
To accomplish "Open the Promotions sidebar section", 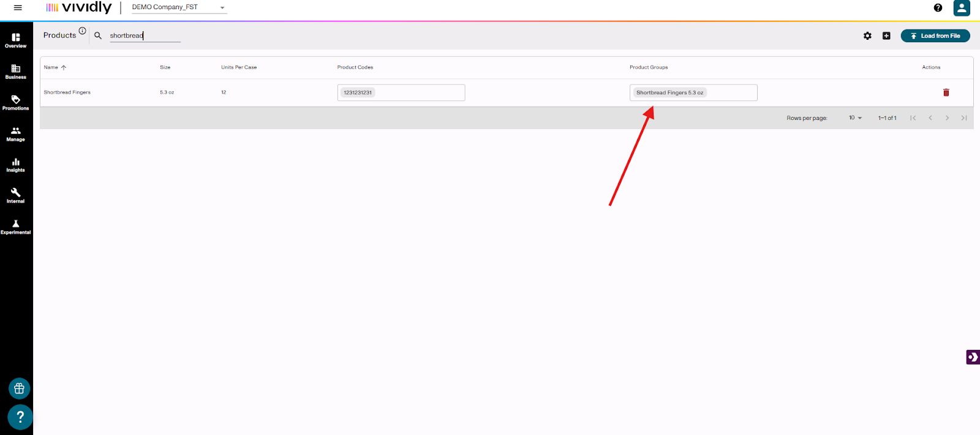I will point(16,103).
